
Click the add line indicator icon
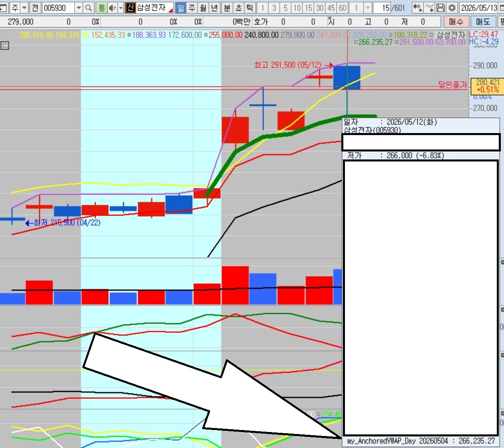pyautogui.click(x=429, y=8)
